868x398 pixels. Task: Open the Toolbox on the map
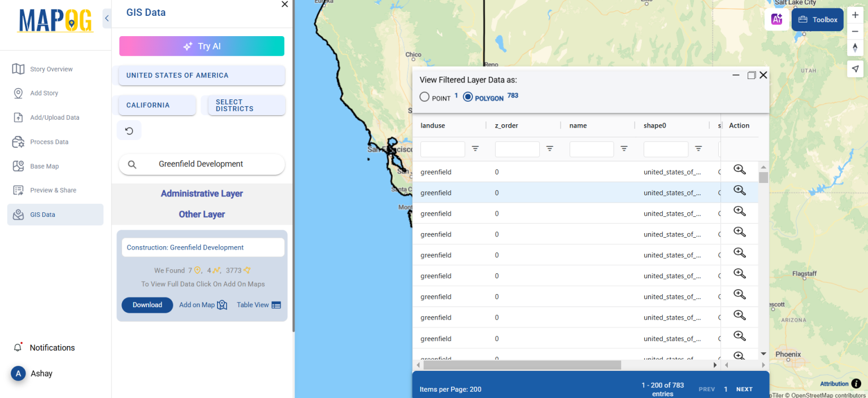tap(817, 19)
